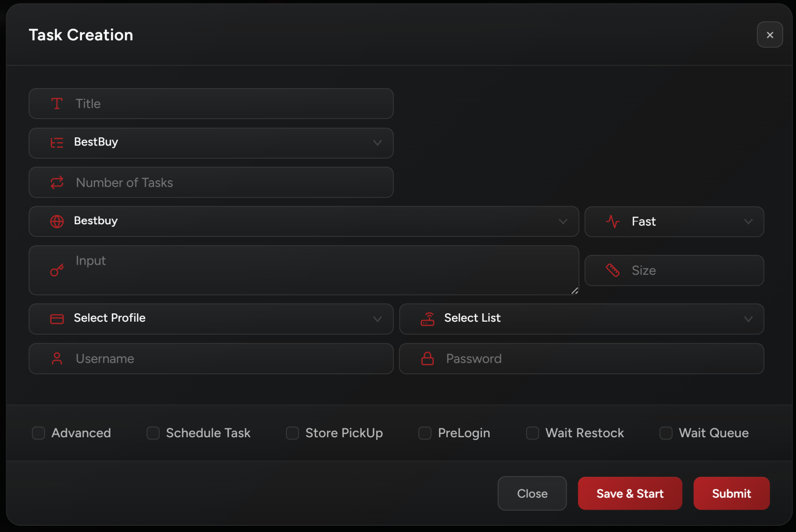The height and width of the screenshot is (532, 796).
Task: Click the padlock icon beside Password
Action: coord(428,358)
